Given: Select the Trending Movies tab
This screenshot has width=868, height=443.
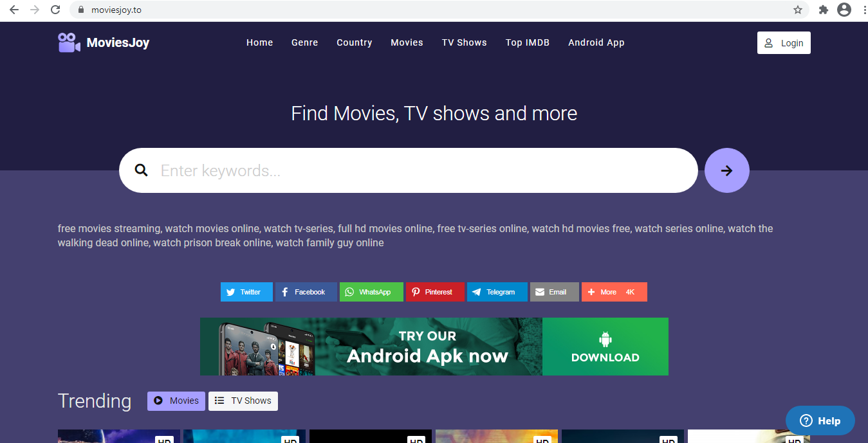Looking at the screenshot, I should (x=176, y=401).
